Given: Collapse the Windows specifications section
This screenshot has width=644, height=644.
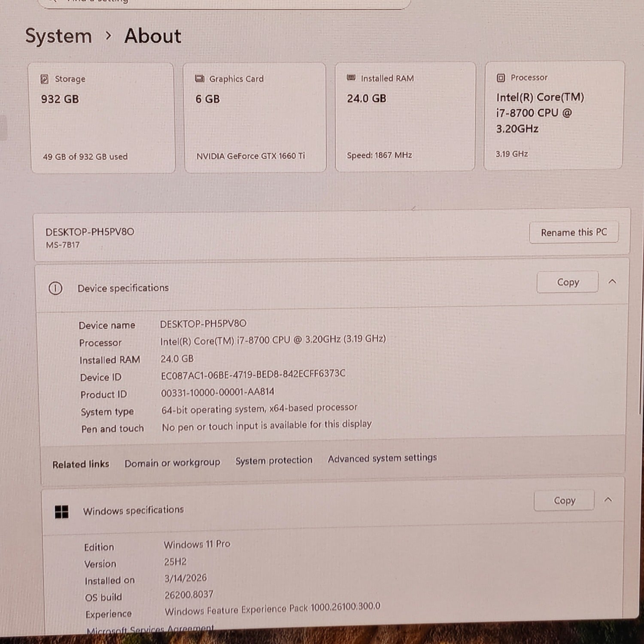Looking at the screenshot, I should (608, 500).
